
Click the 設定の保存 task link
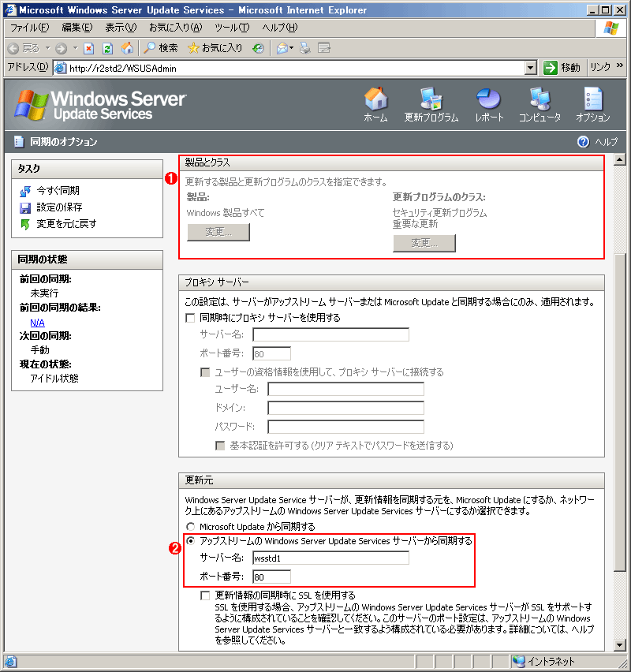tap(59, 207)
